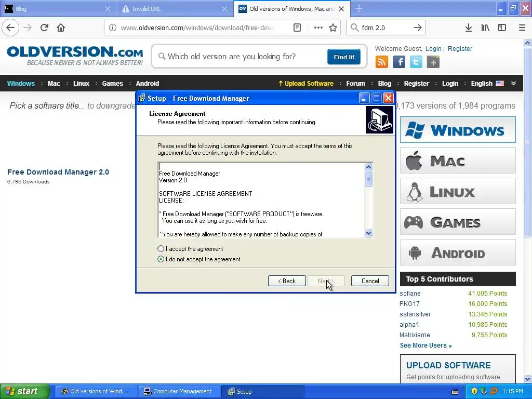Select the Windows platform banner
This screenshot has height=399, width=532.
tap(458, 129)
